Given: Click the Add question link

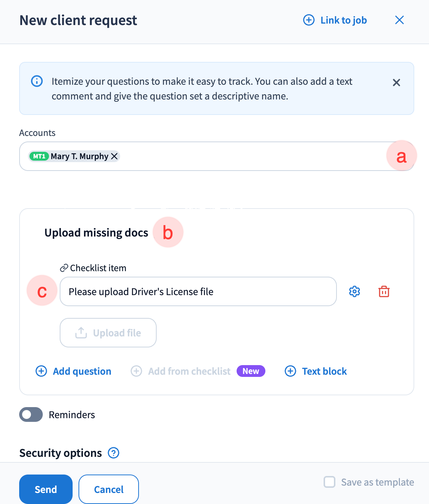Looking at the screenshot, I should (x=82, y=371).
